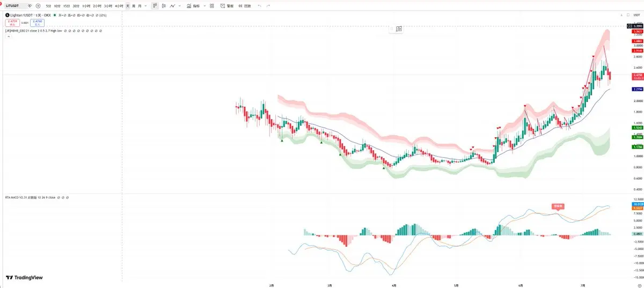Click the red 3.0883 price label
The width and height of the screenshot is (644, 288).
638,41
